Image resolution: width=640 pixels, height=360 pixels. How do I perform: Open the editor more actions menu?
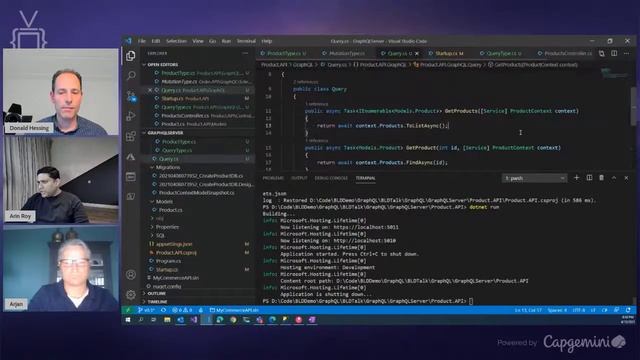(x=627, y=53)
